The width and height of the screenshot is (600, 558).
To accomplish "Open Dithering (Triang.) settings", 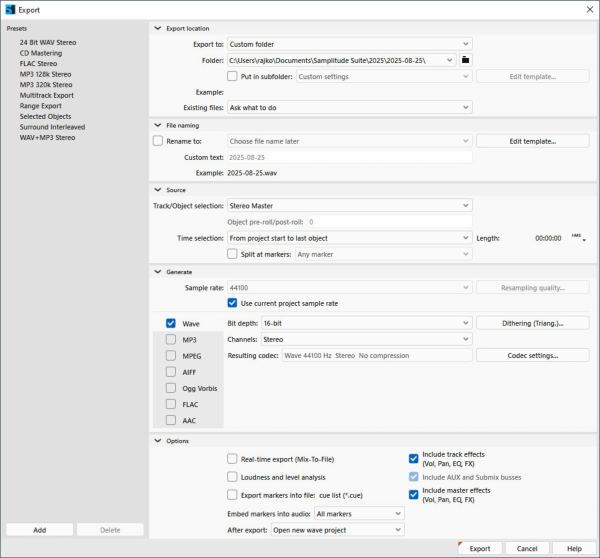I will [533, 323].
